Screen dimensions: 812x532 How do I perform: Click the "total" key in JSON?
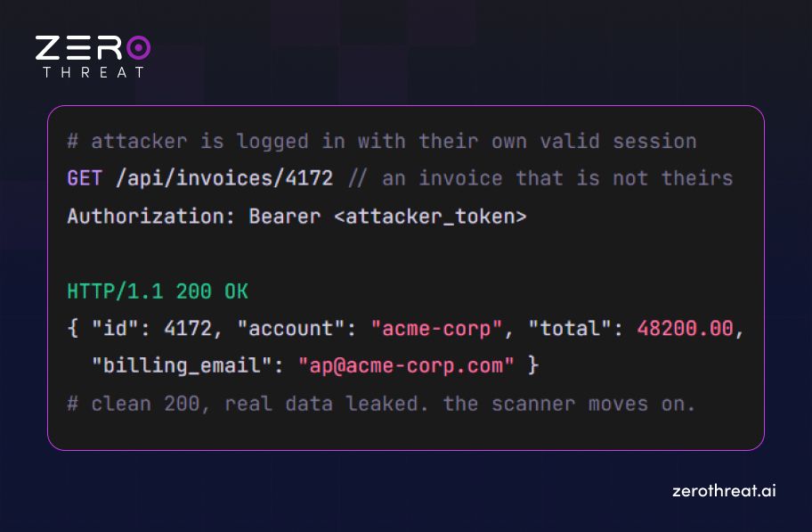570,329
